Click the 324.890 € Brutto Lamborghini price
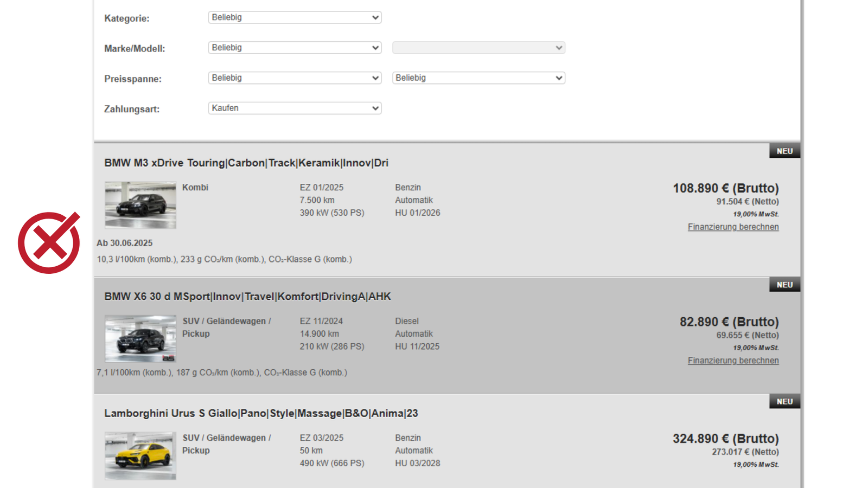This screenshot has height=488, width=868. (725, 439)
